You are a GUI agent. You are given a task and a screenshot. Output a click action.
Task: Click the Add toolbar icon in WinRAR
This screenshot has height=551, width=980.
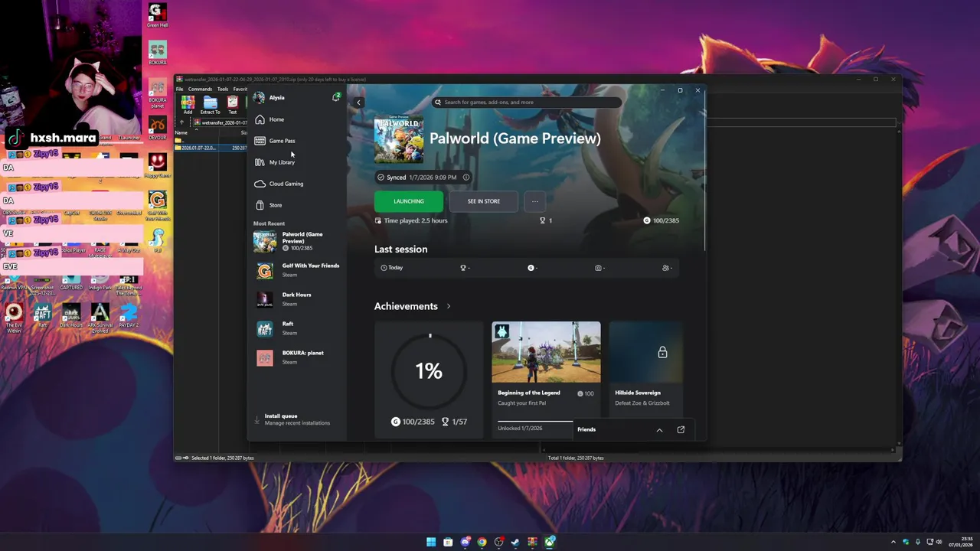coord(188,105)
